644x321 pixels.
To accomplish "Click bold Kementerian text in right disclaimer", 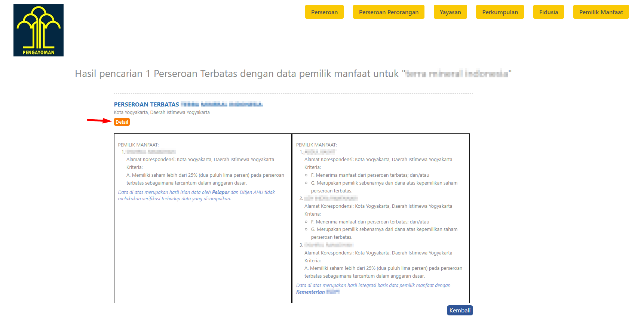I will point(310,292).
